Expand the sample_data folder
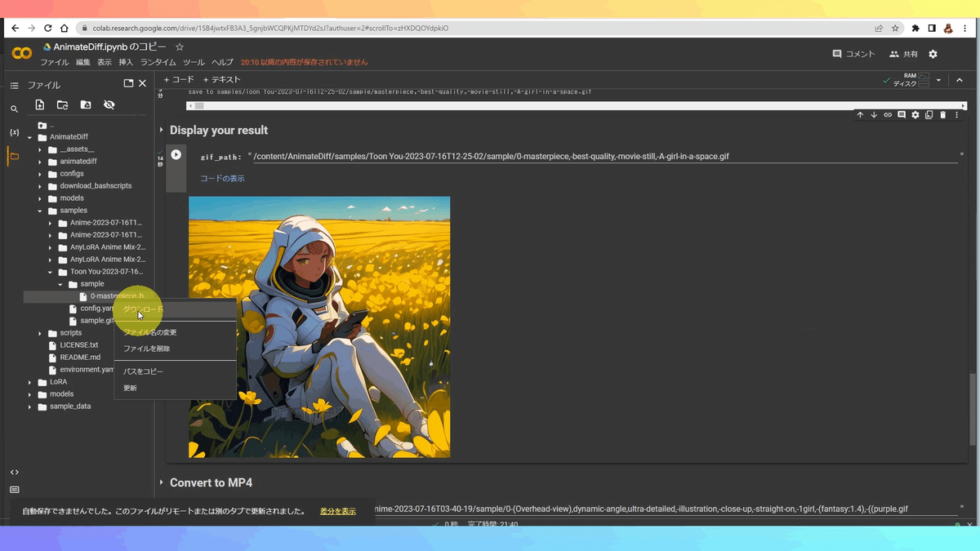 point(30,407)
